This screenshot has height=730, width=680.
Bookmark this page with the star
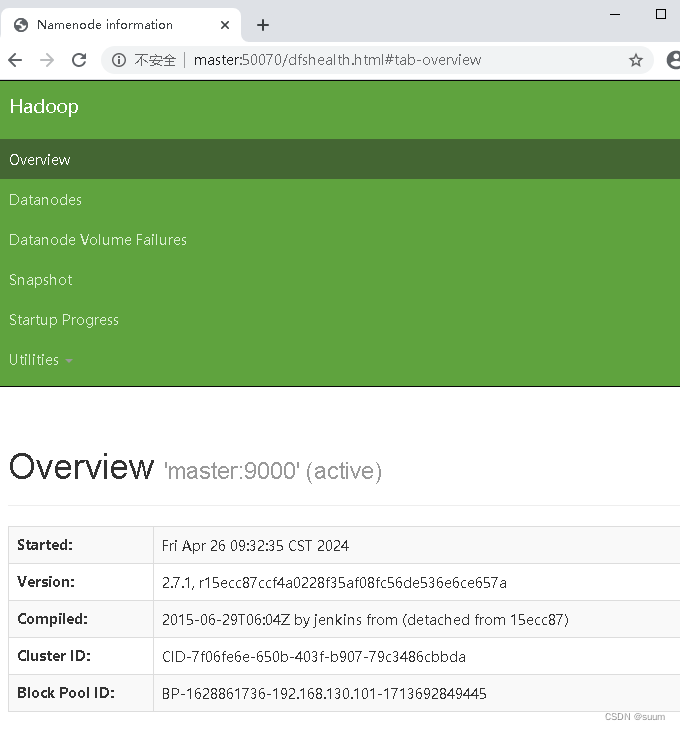[x=636, y=60]
